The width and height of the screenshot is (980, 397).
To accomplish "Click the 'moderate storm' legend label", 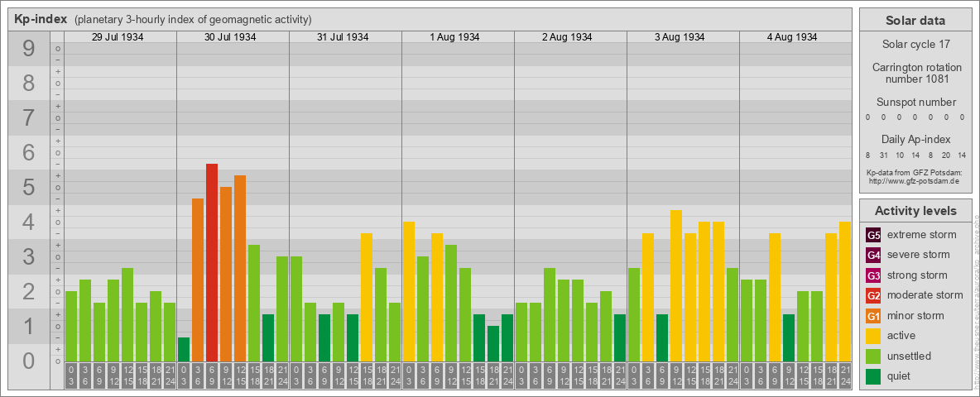I will click(x=925, y=295).
